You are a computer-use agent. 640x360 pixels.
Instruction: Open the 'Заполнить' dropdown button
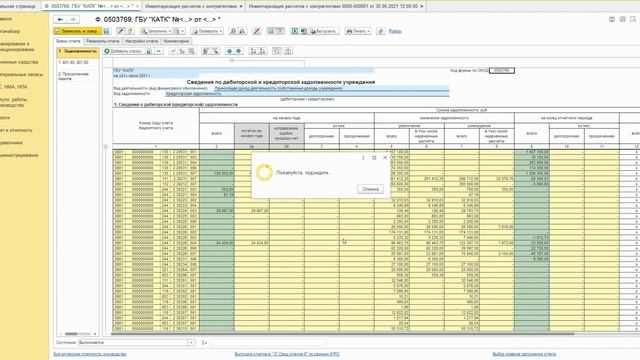pyautogui.click(x=156, y=31)
